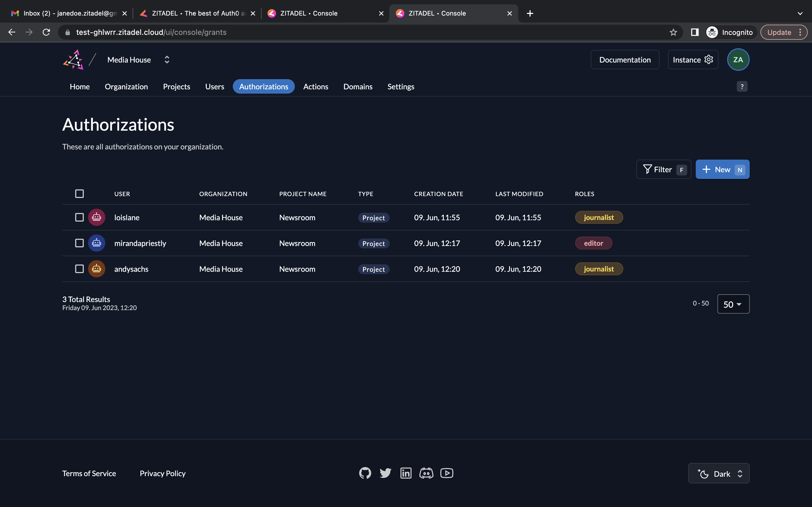The height and width of the screenshot is (507, 812).
Task: Click the question mark help icon
Action: coord(742,86)
